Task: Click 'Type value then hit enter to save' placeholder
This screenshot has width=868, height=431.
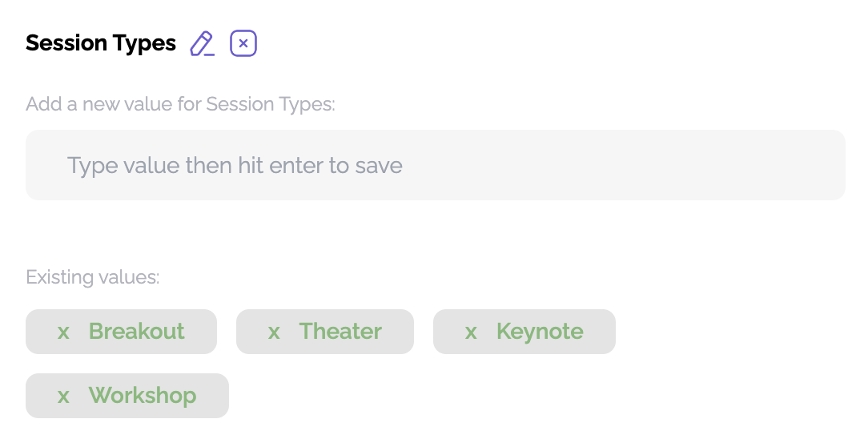Action: click(235, 166)
